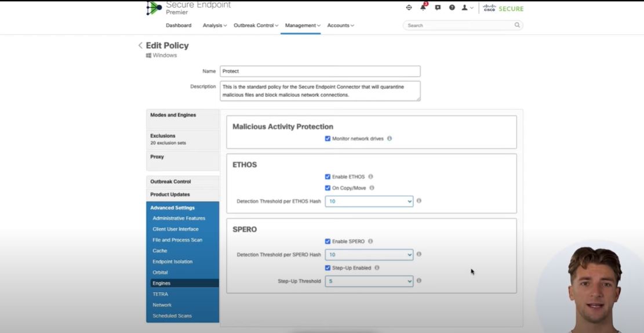Click info icon beside Step-Up Threshold
Screen dimensions: 644x333
pyautogui.click(x=419, y=281)
